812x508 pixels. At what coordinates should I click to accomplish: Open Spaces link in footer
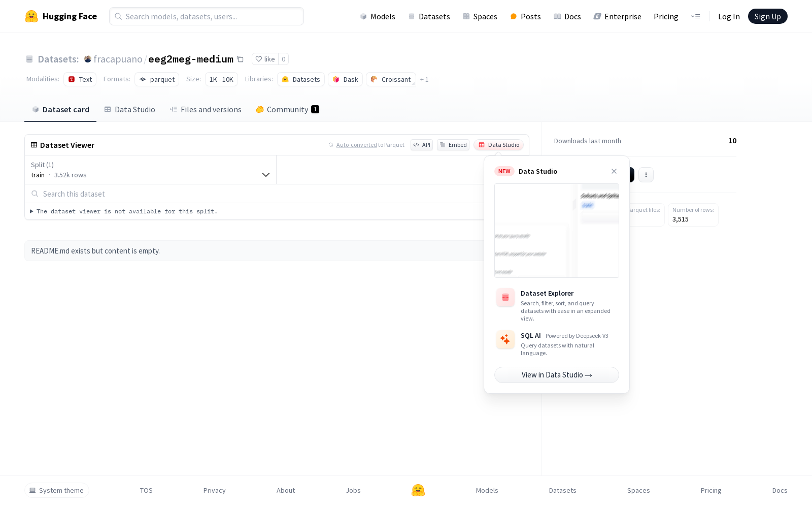pos(638,490)
